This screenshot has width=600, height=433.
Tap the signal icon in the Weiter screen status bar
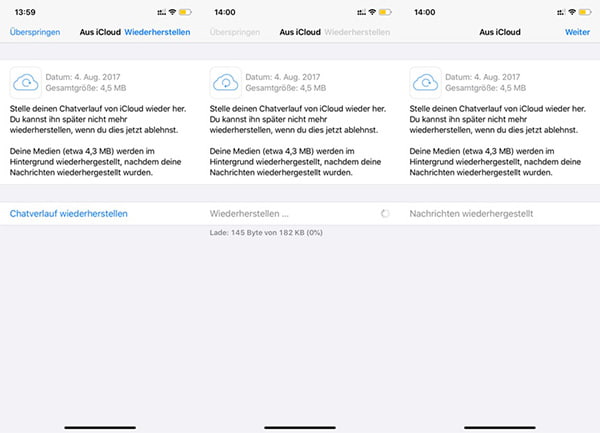click(561, 12)
